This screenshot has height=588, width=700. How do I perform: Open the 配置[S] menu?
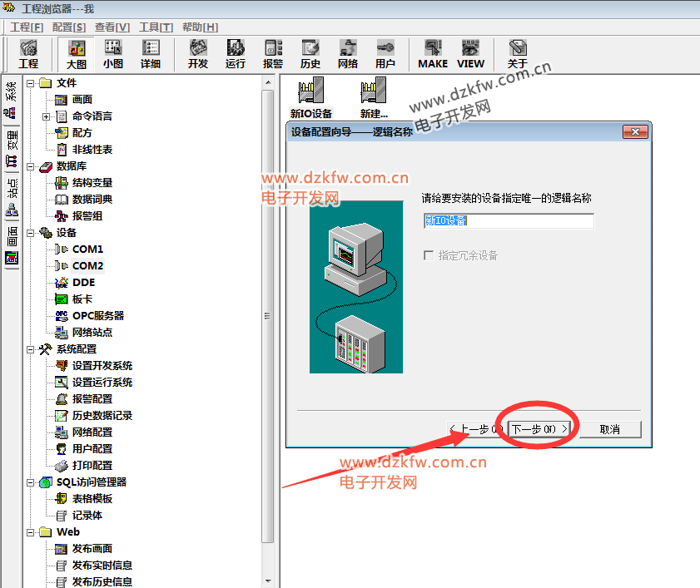[68, 27]
